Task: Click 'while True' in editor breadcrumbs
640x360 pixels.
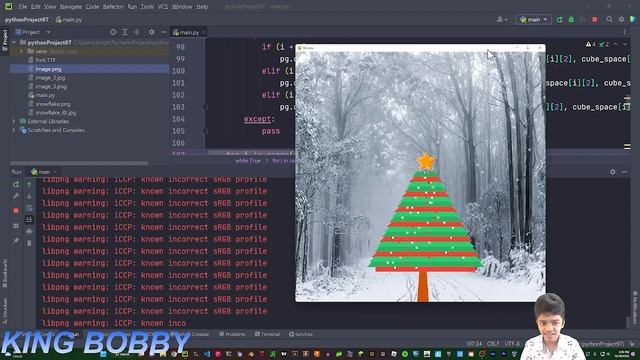Action: tap(248, 161)
